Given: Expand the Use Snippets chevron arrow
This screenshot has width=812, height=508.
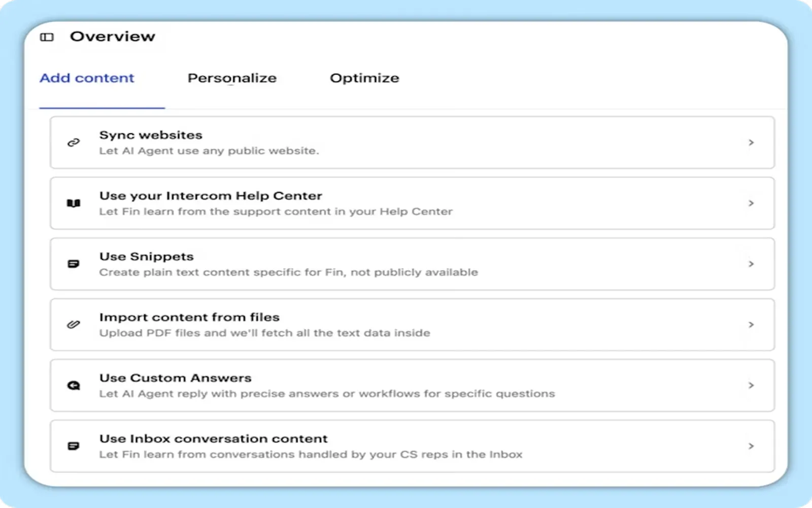Looking at the screenshot, I should pos(751,264).
